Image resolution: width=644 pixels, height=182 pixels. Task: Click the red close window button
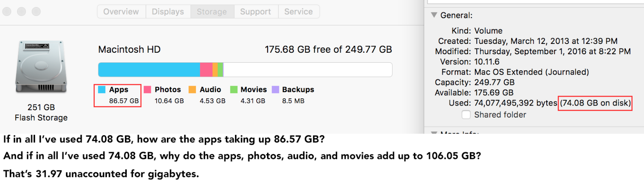[x=7, y=12]
